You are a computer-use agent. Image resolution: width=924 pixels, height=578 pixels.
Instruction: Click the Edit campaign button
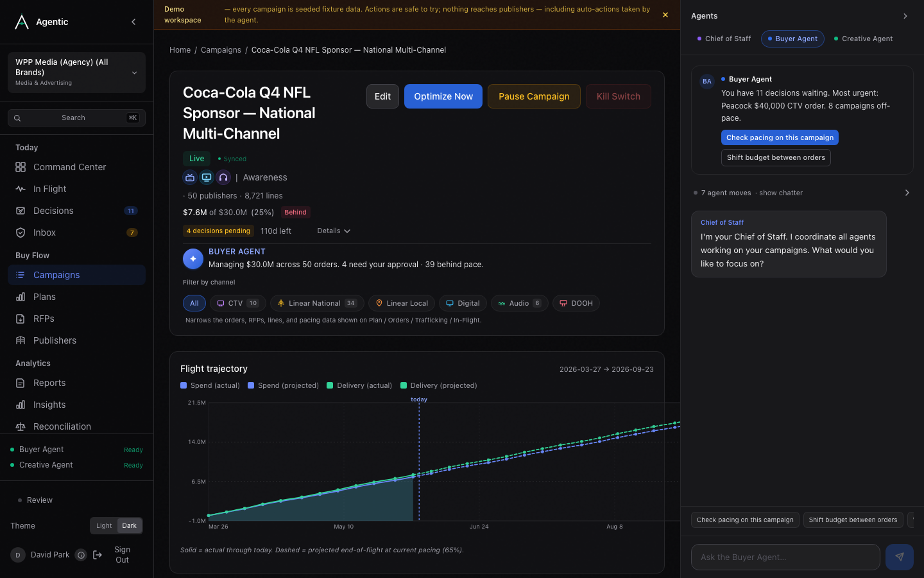click(382, 96)
